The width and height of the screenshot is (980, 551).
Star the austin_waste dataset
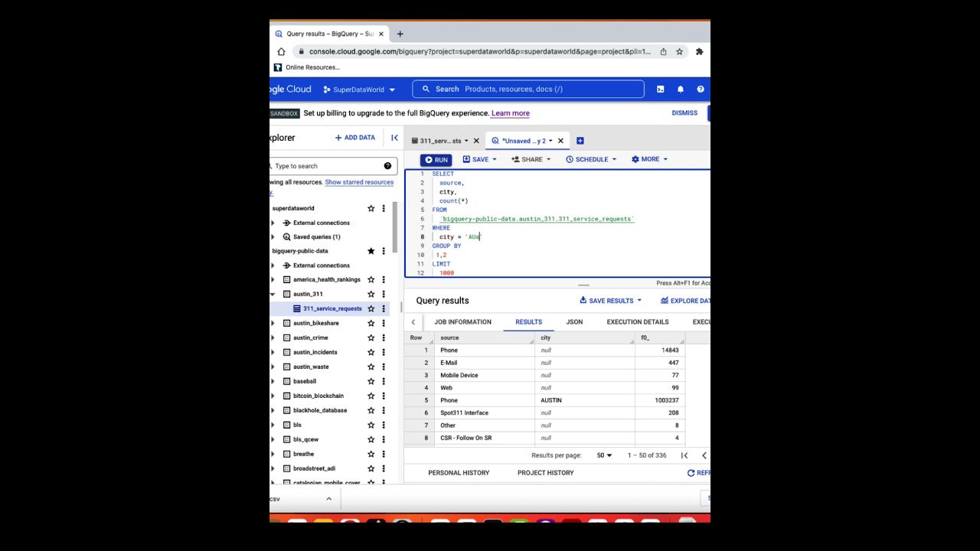coord(371,367)
